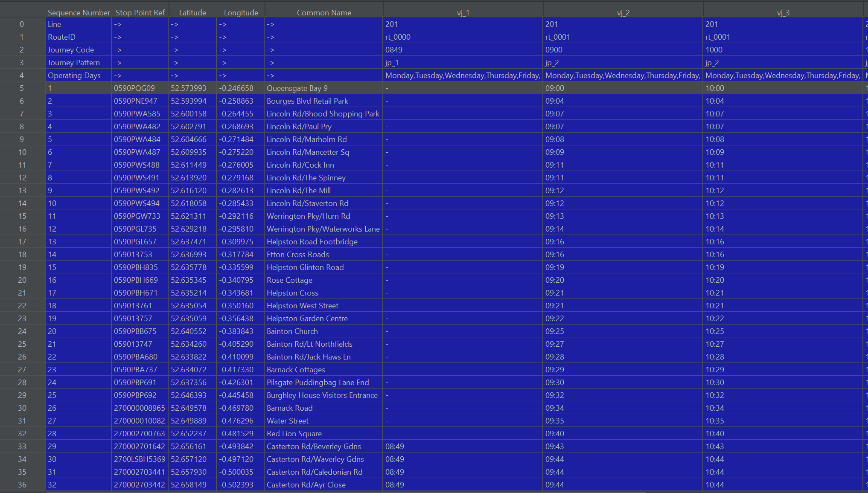Select the Lincoln Rd/The Mill cell

(x=324, y=191)
